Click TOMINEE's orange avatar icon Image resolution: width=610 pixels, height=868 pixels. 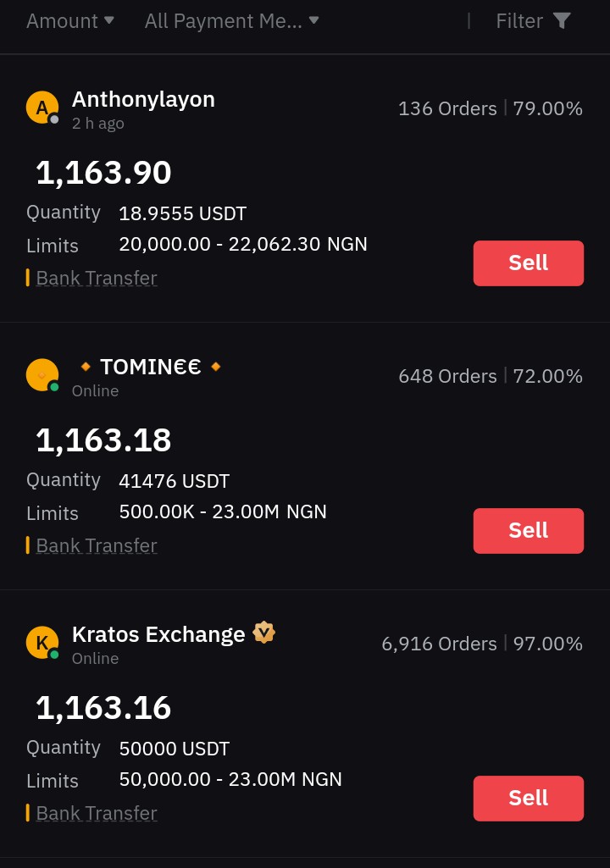click(42, 375)
